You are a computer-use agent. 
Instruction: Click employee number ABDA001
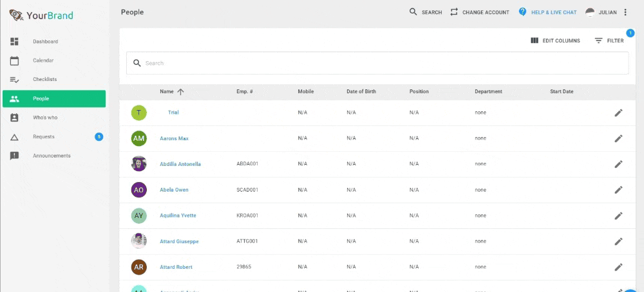point(247,164)
